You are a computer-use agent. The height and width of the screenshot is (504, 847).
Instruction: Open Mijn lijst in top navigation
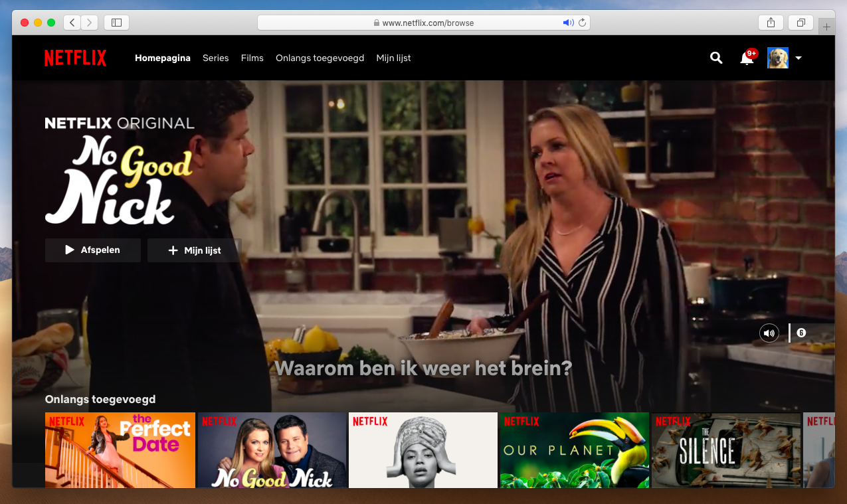393,58
